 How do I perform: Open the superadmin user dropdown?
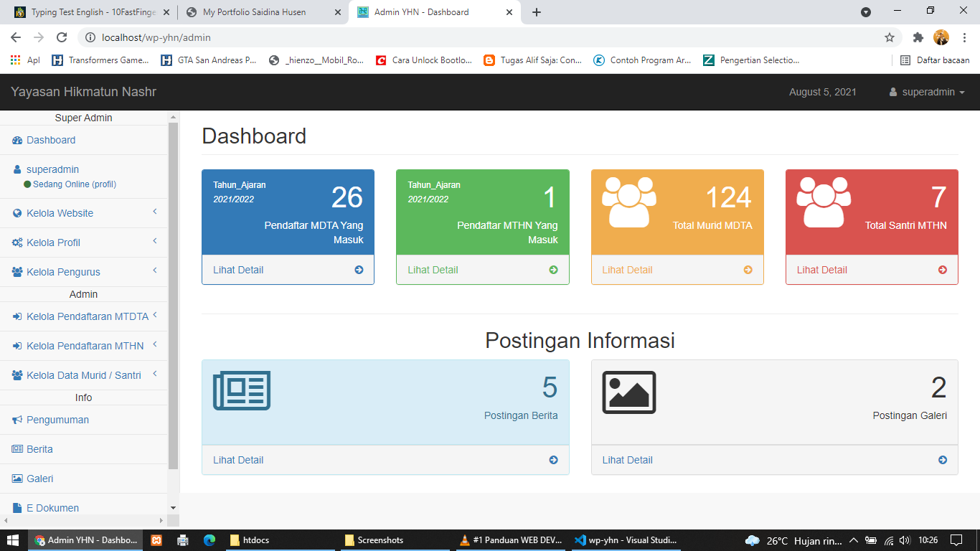(x=927, y=92)
